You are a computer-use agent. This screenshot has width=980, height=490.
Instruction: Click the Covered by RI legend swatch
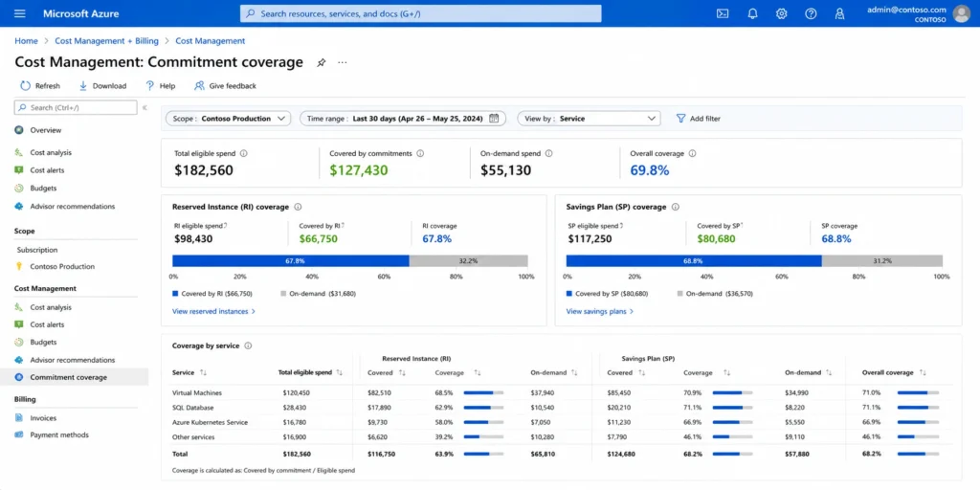click(176, 293)
